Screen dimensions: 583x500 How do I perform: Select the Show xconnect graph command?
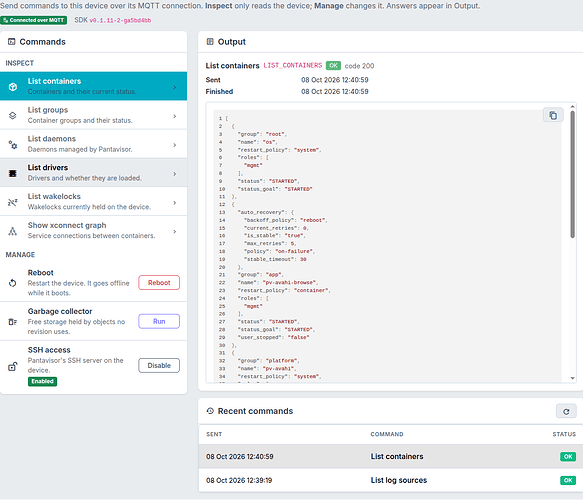pos(93,230)
